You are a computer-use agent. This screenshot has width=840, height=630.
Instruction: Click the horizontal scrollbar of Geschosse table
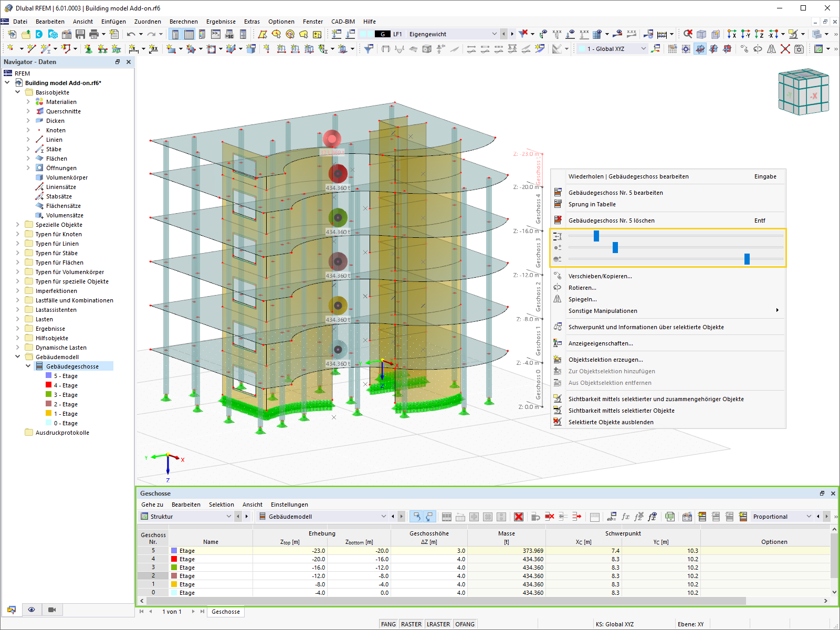click(445, 601)
